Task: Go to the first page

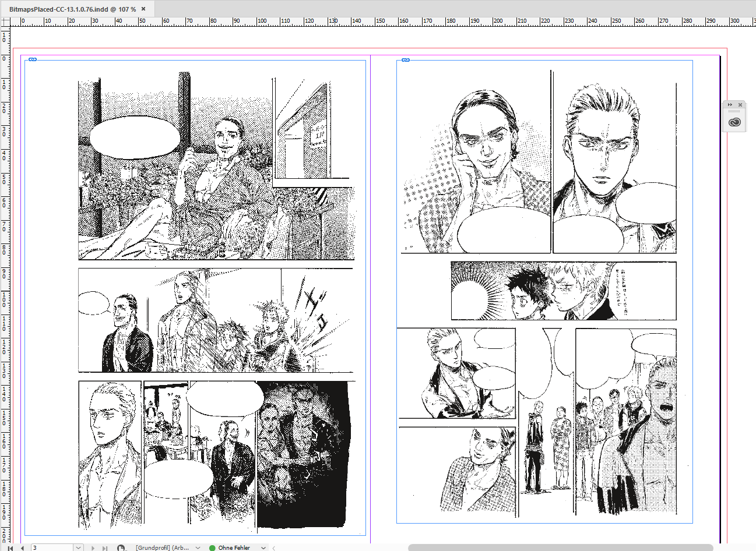Action: [x=10, y=548]
